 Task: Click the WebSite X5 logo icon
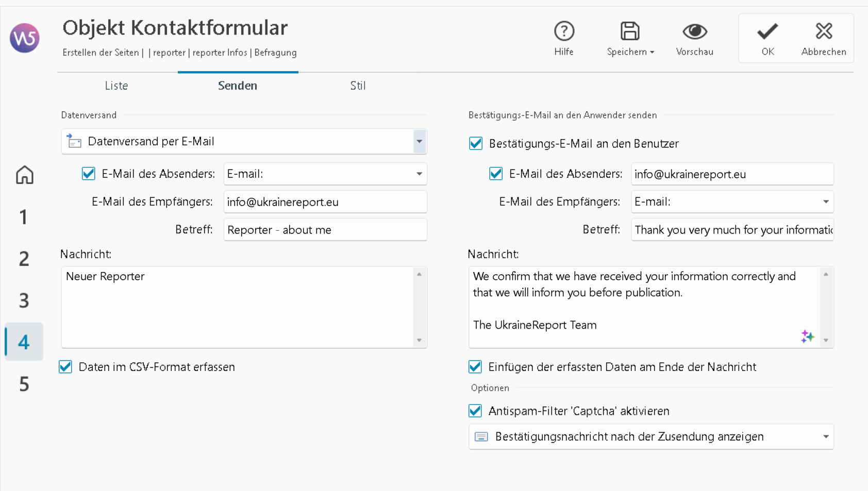24,38
